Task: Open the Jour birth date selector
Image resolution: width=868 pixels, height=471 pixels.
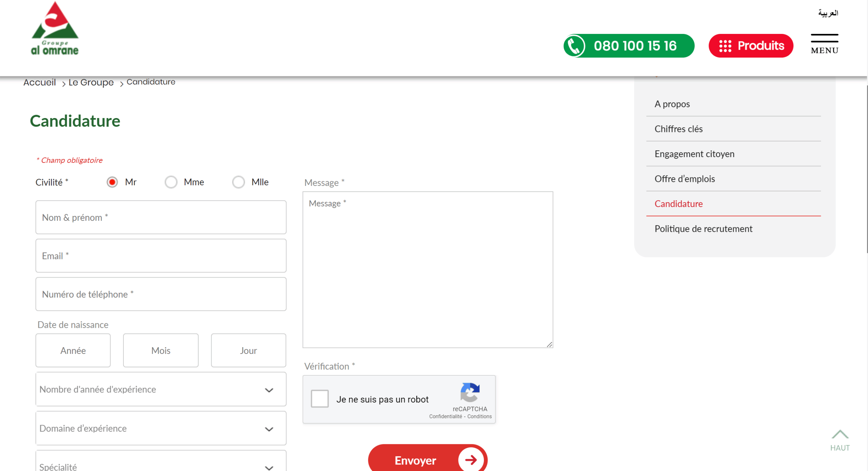Action: coord(249,351)
